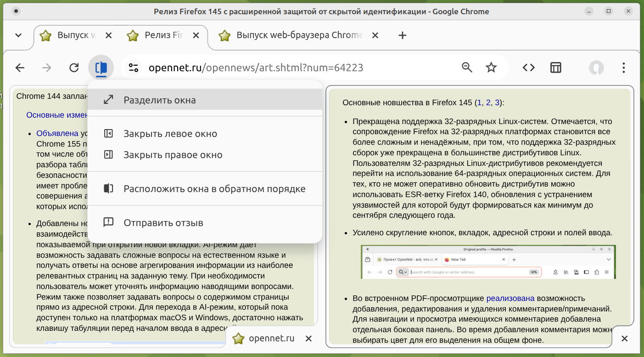
Task: Open the window menu button in title bar
Action: pos(16,11)
